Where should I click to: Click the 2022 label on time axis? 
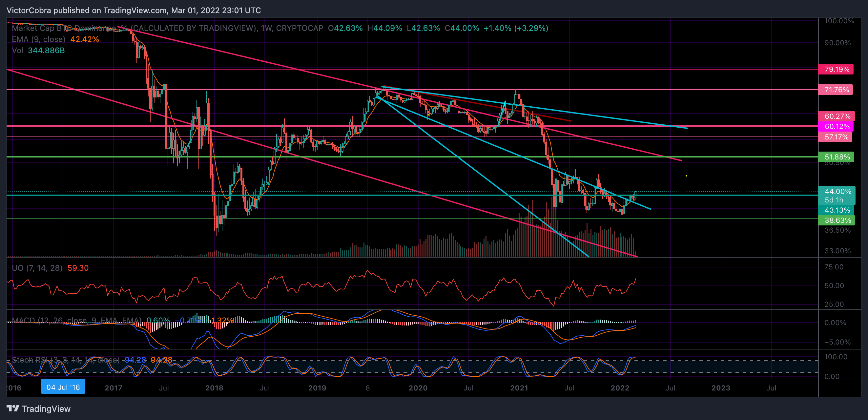(x=620, y=388)
